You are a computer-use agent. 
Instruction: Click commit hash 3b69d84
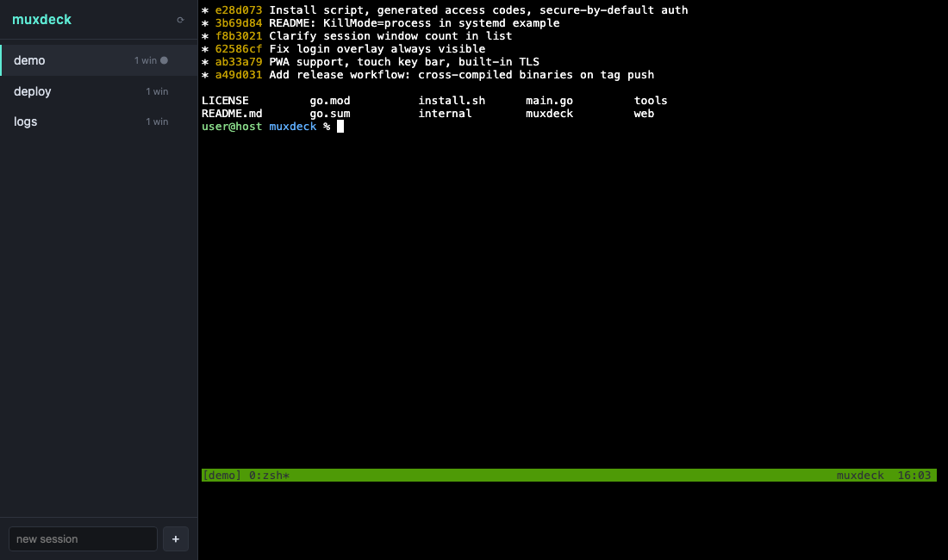239,23
